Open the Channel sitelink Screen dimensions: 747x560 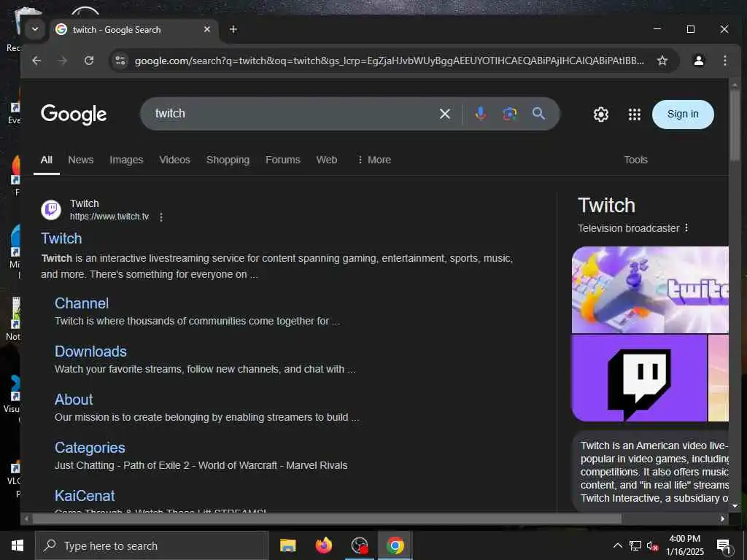point(82,303)
